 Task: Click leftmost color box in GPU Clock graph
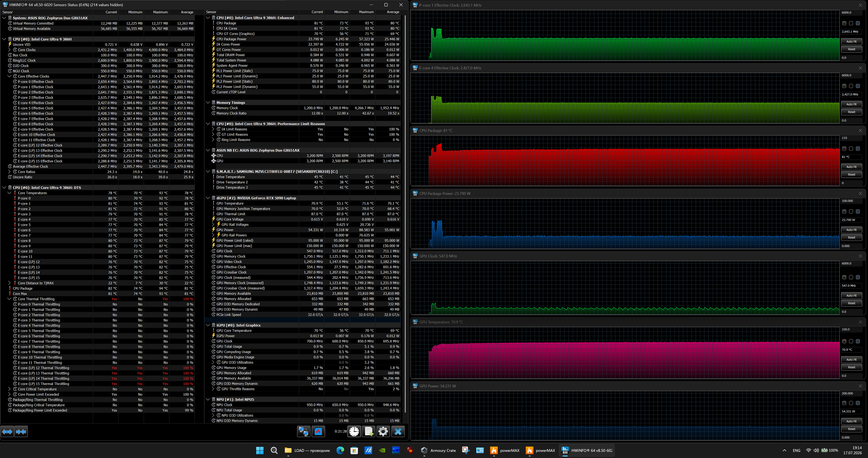coord(844,277)
